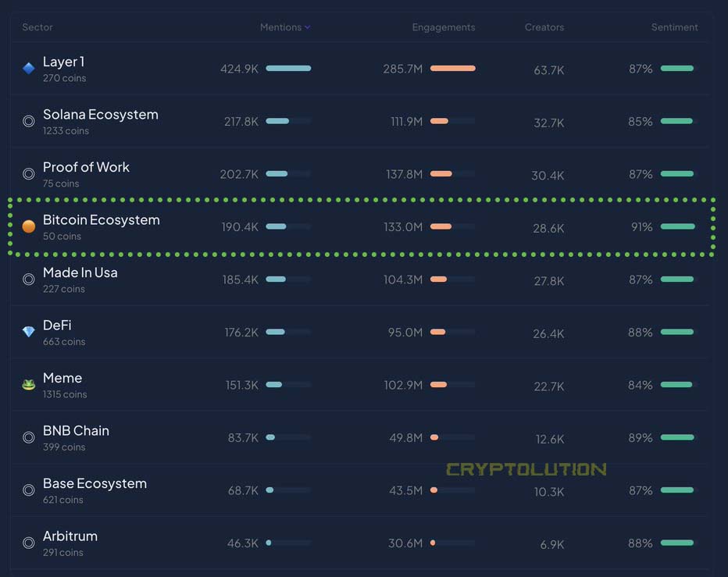Viewport: 728px width, 577px height.
Task: Click the 6.9K creators value
Action: click(x=552, y=544)
